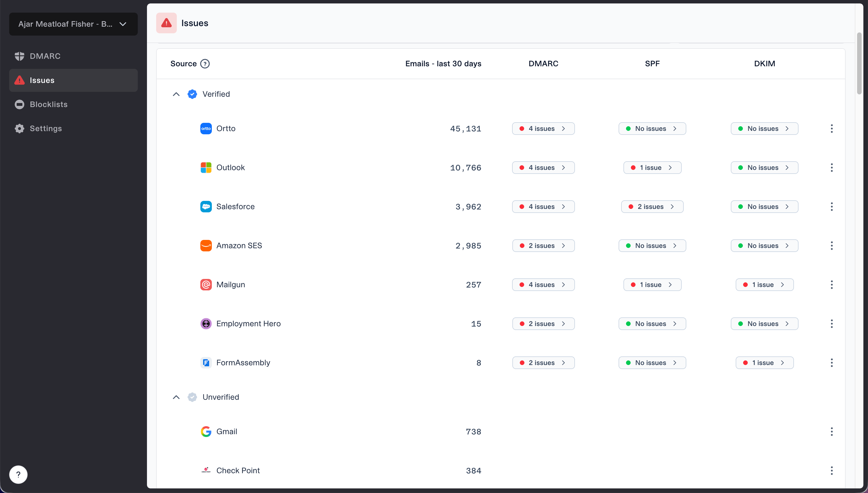Open Settings from the sidebar
This screenshot has height=493, width=868.
pyautogui.click(x=46, y=128)
